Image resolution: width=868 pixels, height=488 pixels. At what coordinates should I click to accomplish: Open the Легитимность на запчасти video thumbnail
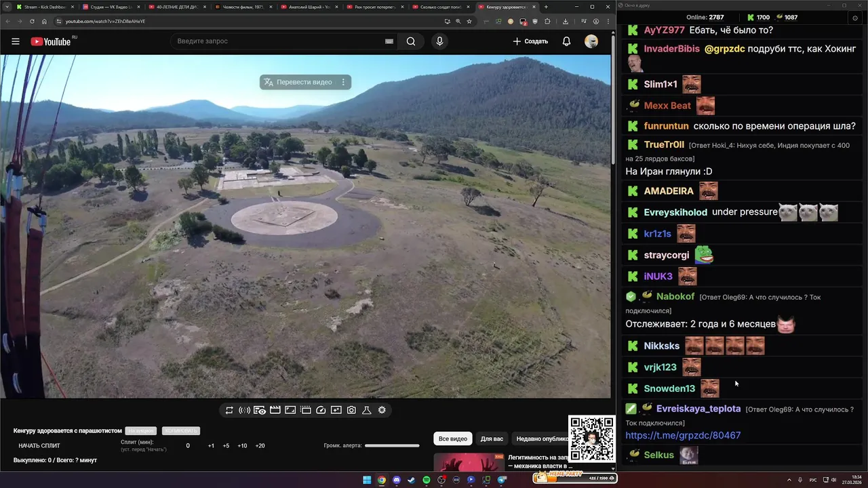coord(469,462)
